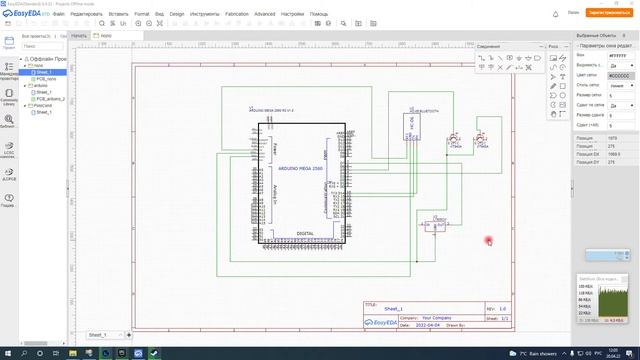Select the No Connect X flag
The height and width of the screenshot is (360, 640).
(500, 67)
